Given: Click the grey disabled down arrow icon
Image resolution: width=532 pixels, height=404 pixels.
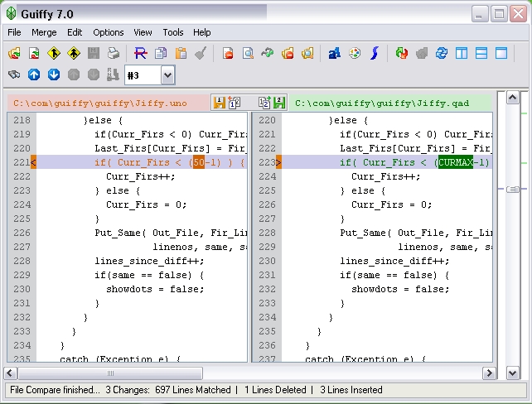Looking at the screenshot, I should pos(94,75).
